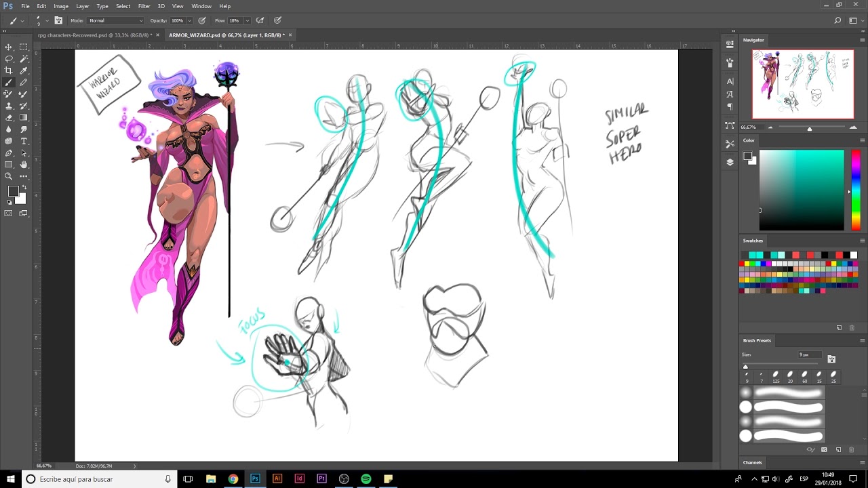Click the hue spectrum slider bar
Image resolution: width=868 pixels, height=488 pixels.
coord(856,190)
